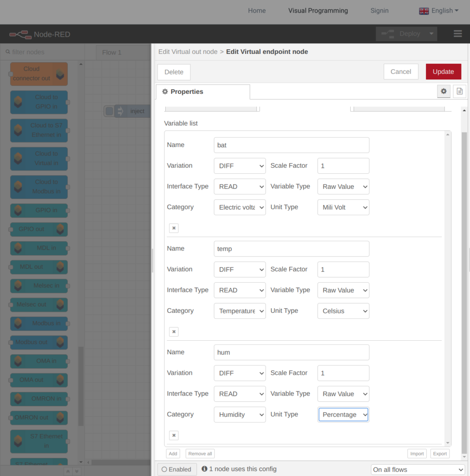
Task: Open the hamburger main menu
Action: [457, 33]
